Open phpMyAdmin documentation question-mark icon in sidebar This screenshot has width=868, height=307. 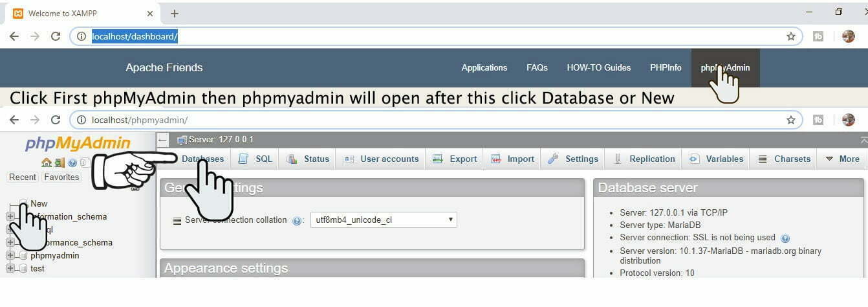click(x=72, y=163)
